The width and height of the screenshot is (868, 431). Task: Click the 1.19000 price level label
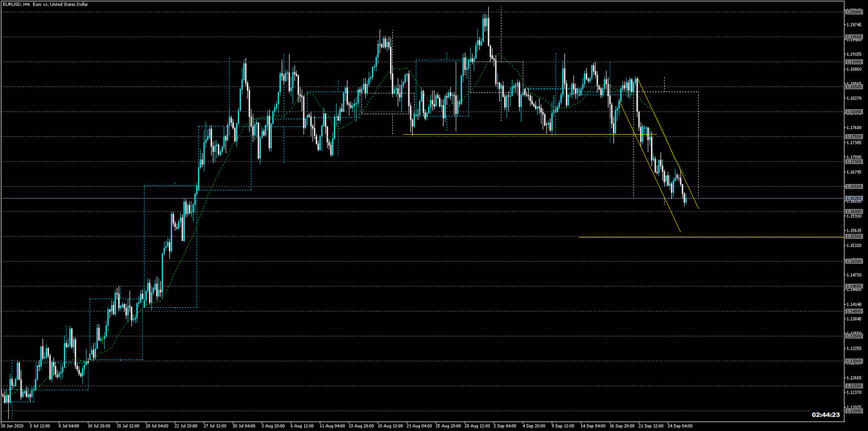click(x=854, y=62)
